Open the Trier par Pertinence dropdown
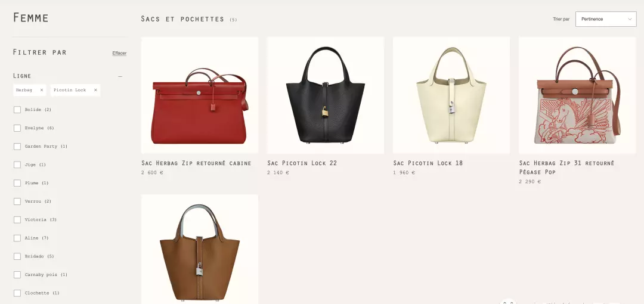 (606, 19)
